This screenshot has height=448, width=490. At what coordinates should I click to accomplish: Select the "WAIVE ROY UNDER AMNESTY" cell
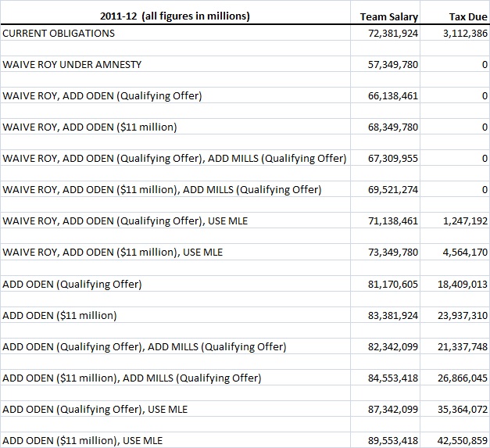(x=72, y=64)
